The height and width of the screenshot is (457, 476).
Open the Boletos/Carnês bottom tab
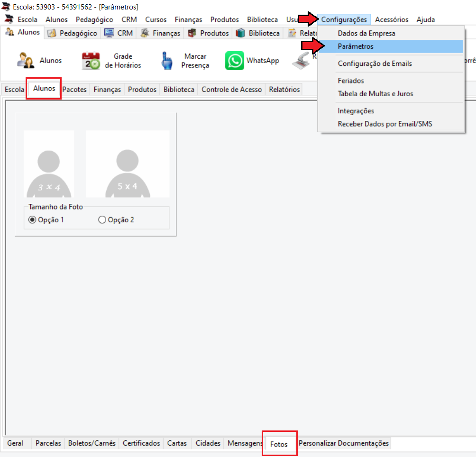tap(92, 443)
